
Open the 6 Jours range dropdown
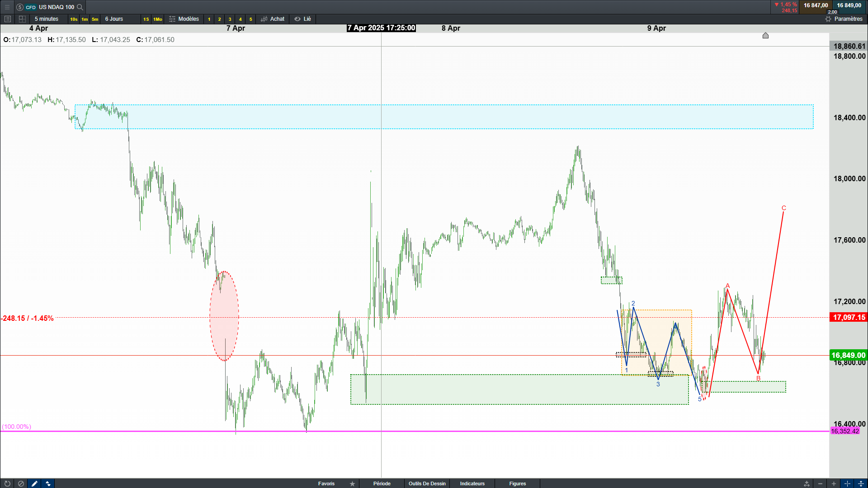pyautogui.click(x=114, y=19)
